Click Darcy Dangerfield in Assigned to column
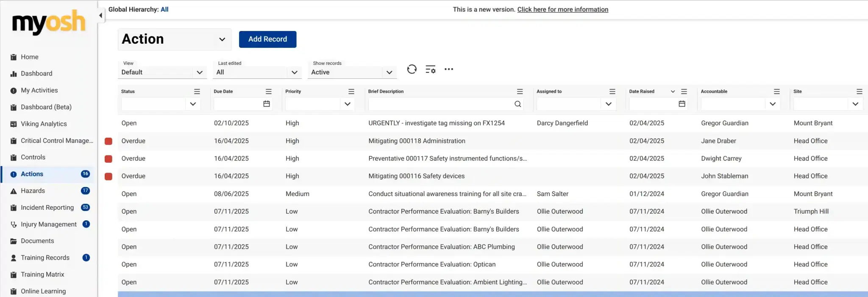Viewport: 868px width, 297px height. [x=562, y=123]
